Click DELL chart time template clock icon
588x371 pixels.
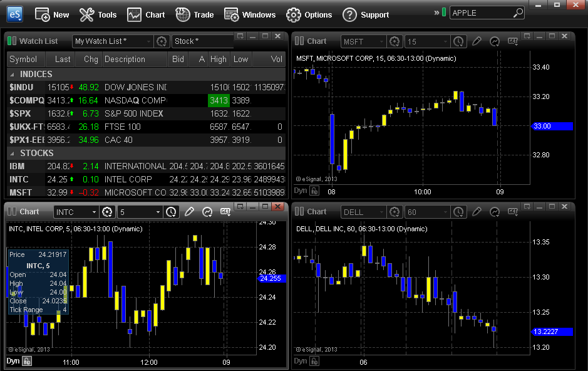tap(458, 212)
